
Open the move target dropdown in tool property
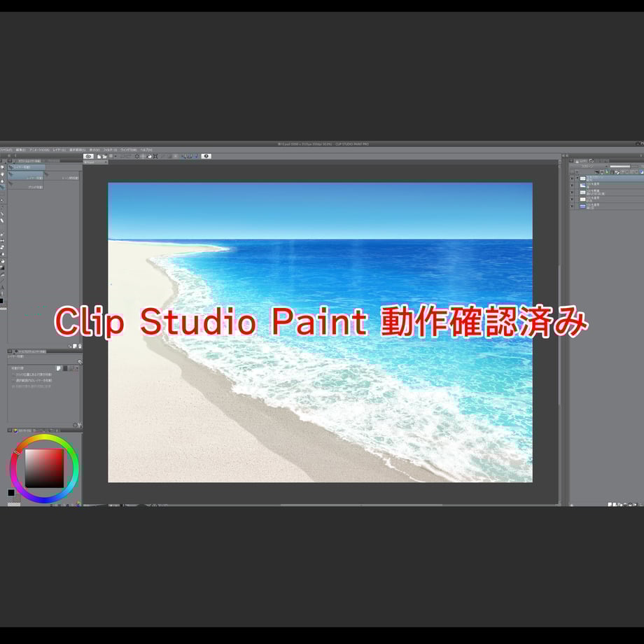point(77,368)
